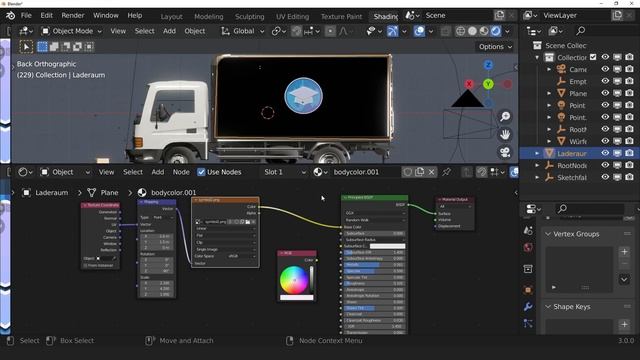Open Options dropdown in viewport

(x=495, y=47)
